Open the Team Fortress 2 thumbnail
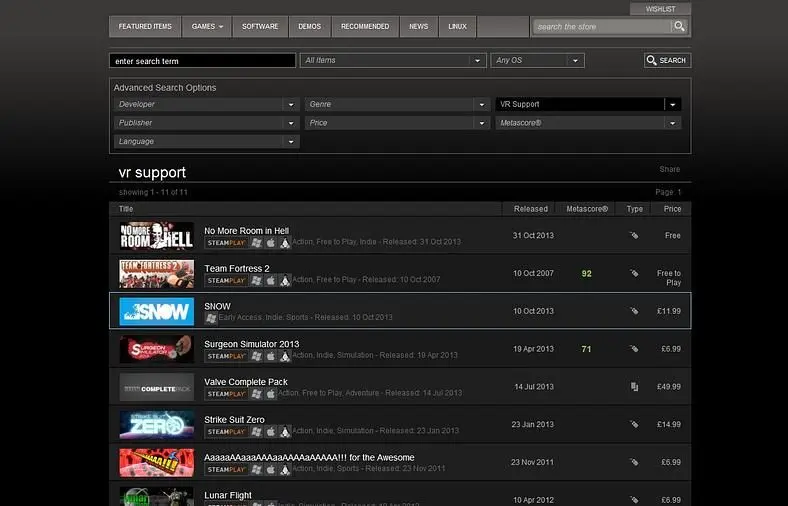The width and height of the screenshot is (788, 506). (157, 274)
